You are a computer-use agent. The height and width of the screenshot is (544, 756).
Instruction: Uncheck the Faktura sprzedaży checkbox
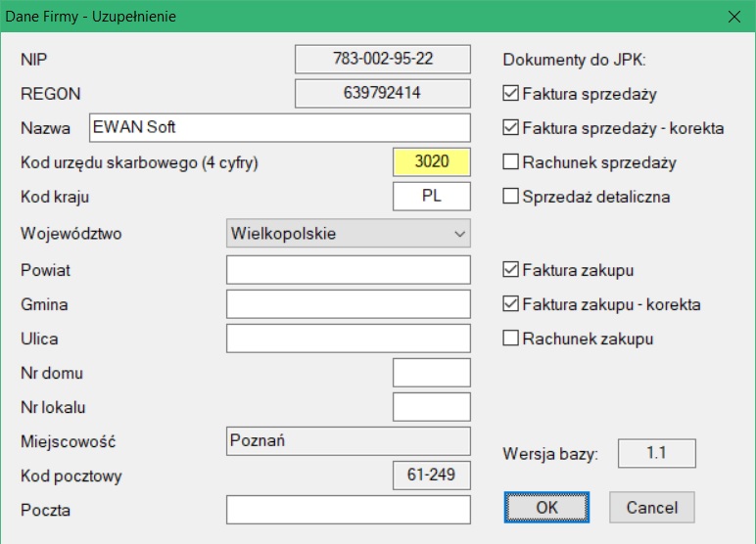510,94
